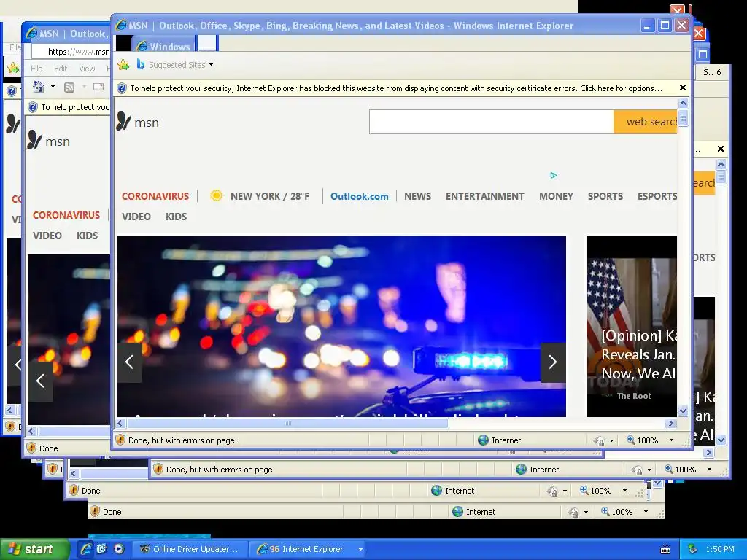
Task: Open File menu in second MSN window
Action: 36,69
